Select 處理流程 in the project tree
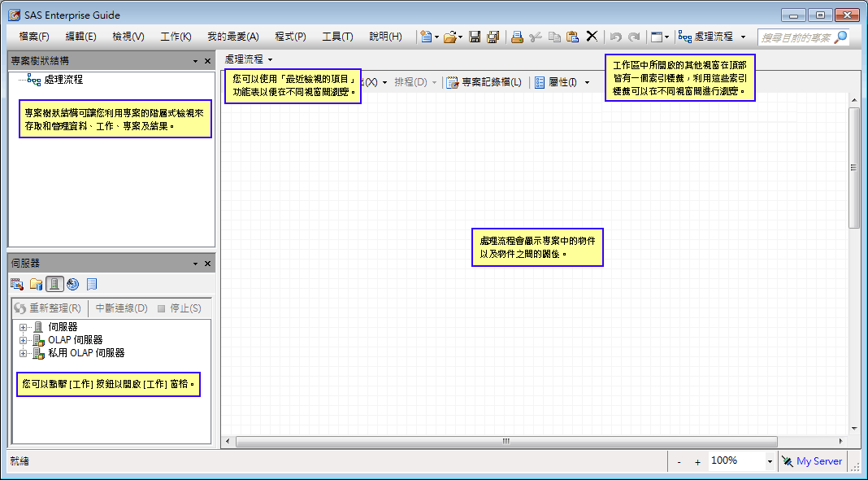This screenshot has height=480, width=868. click(x=63, y=80)
